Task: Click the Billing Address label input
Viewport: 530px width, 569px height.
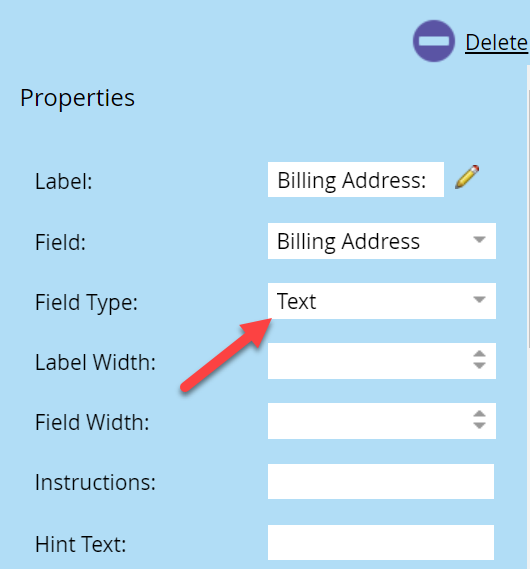Action: tap(356, 180)
